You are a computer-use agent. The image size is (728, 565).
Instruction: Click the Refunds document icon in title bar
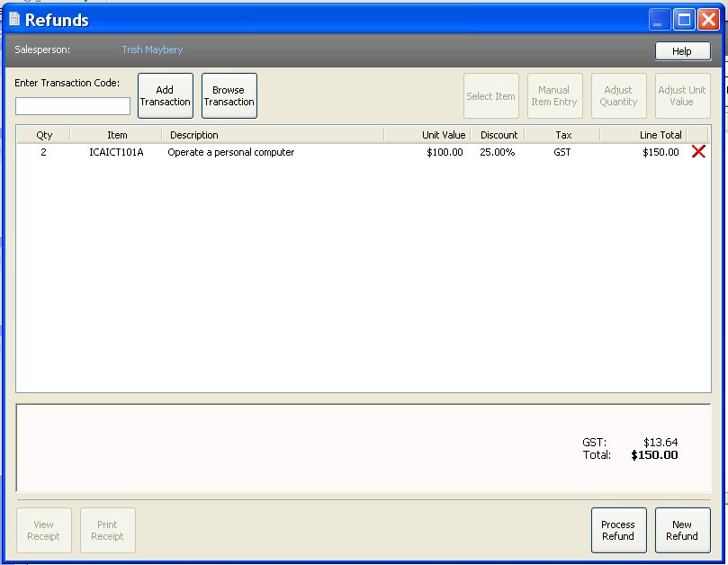13,18
